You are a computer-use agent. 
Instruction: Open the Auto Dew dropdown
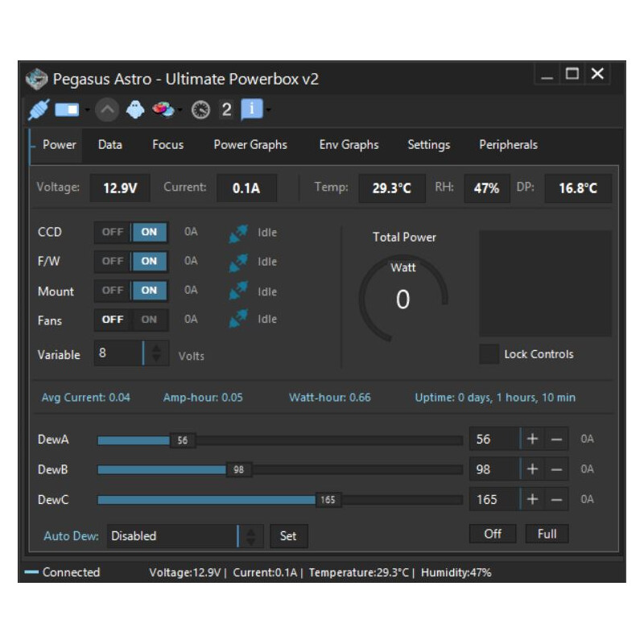click(x=185, y=536)
